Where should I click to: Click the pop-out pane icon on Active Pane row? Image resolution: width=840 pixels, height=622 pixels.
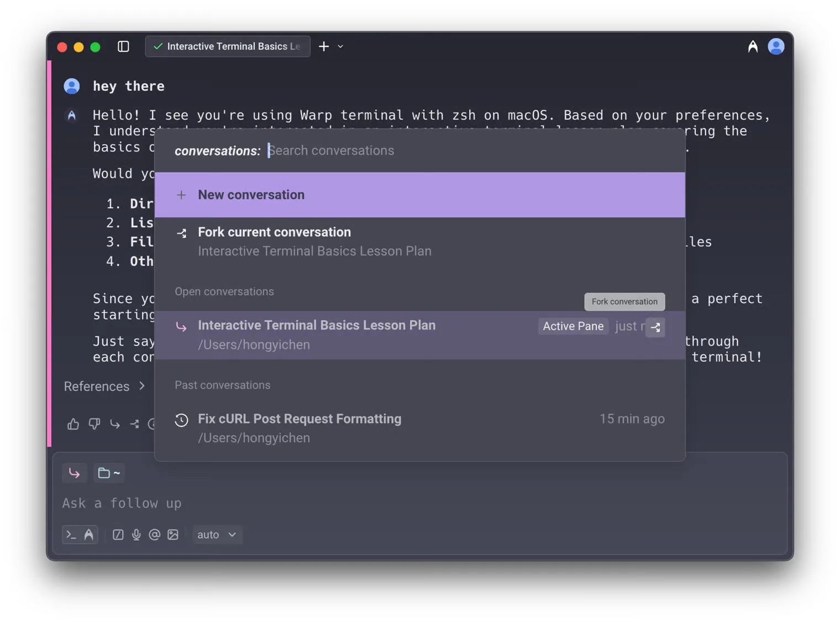(x=655, y=328)
